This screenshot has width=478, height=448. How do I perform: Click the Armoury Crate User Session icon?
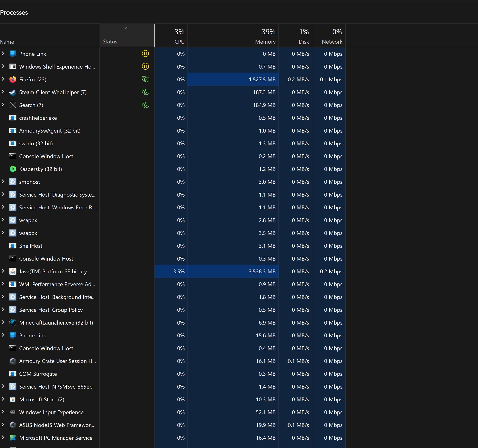pos(13,361)
